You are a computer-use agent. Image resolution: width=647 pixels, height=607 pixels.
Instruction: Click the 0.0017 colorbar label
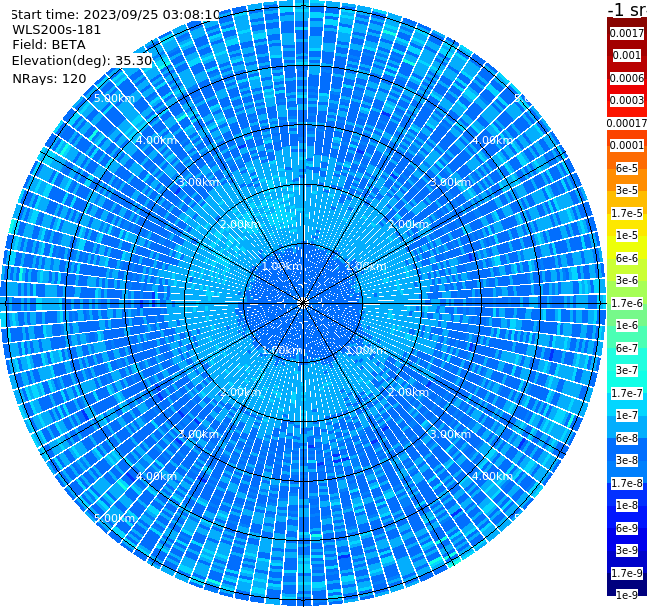pos(627,33)
